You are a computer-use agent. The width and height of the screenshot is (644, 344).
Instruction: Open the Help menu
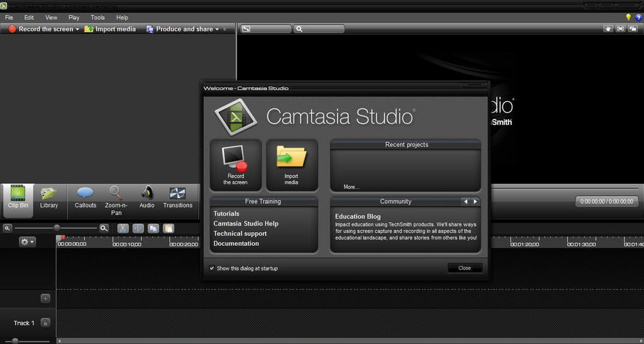tap(122, 17)
